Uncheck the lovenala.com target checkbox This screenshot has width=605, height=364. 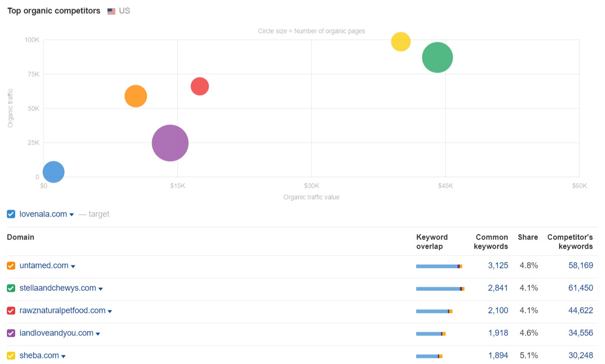point(11,214)
